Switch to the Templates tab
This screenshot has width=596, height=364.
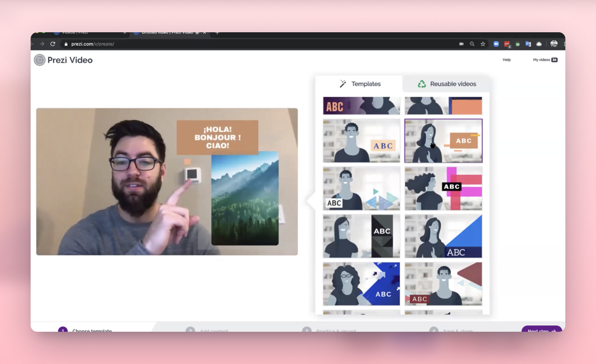tap(366, 84)
